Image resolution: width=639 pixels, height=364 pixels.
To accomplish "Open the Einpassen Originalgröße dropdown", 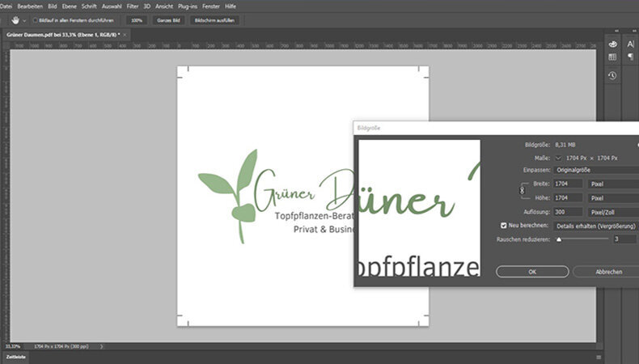I will [595, 170].
